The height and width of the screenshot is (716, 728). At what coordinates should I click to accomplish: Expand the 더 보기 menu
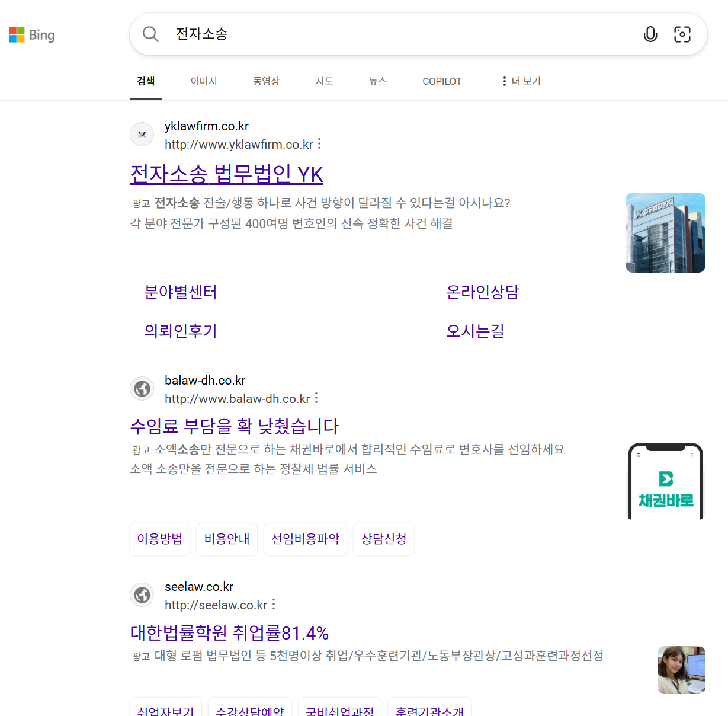pyautogui.click(x=521, y=81)
